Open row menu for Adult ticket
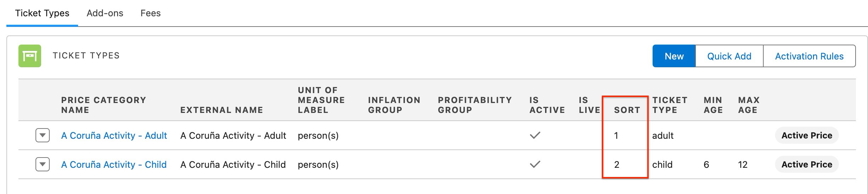 [42, 135]
